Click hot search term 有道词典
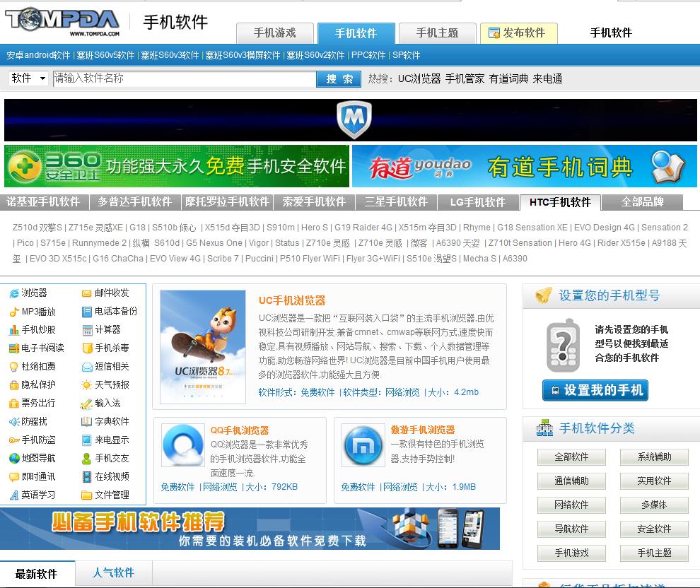This screenshot has width=700, height=588. pos(508,79)
